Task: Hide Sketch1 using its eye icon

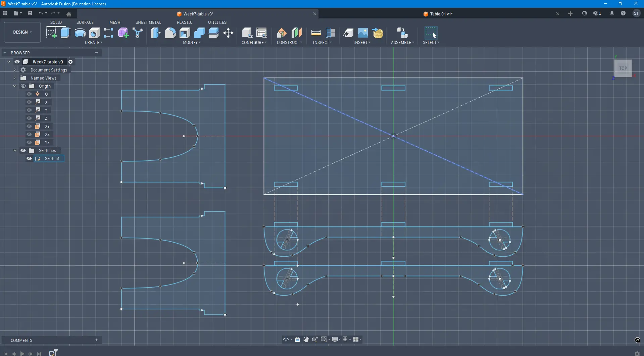Action: [29, 158]
